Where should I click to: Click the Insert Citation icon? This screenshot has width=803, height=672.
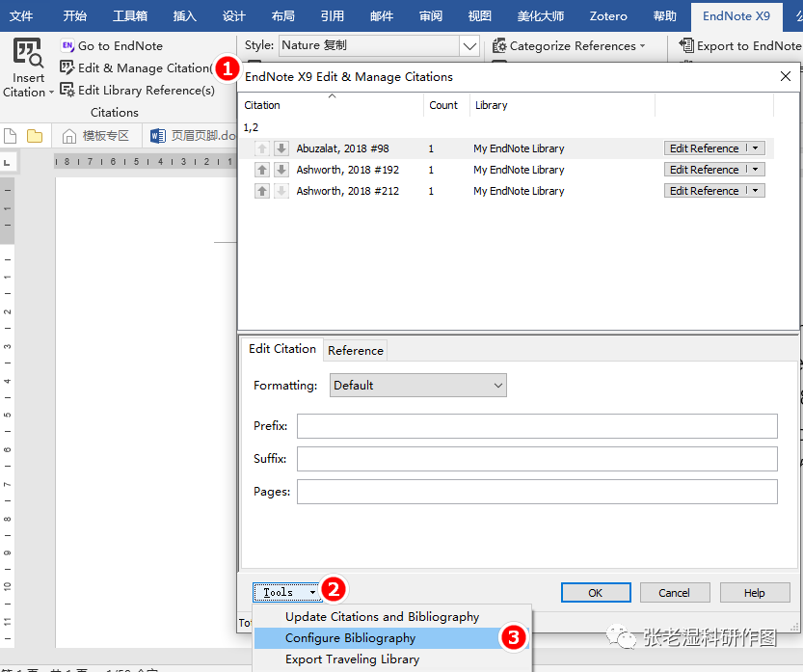pos(28,53)
